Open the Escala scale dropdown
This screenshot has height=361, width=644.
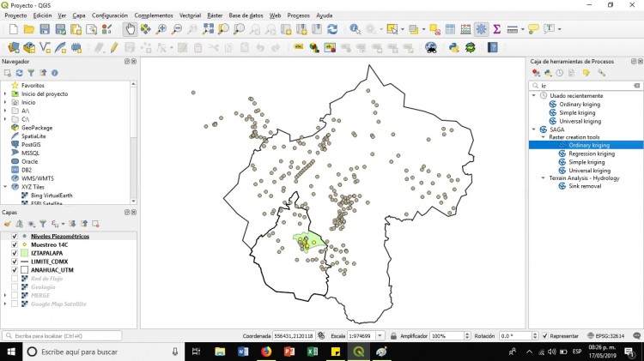pos(380,336)
